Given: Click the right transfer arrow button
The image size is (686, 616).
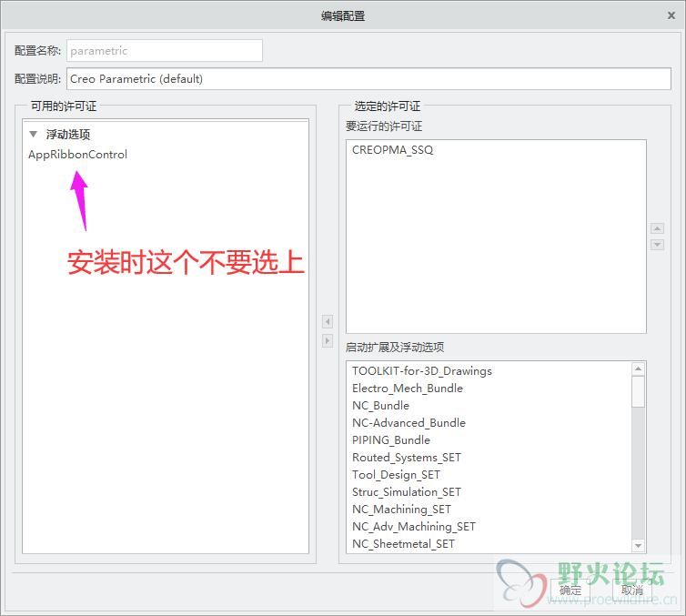Looking at the screenshot, I should 328,340.
